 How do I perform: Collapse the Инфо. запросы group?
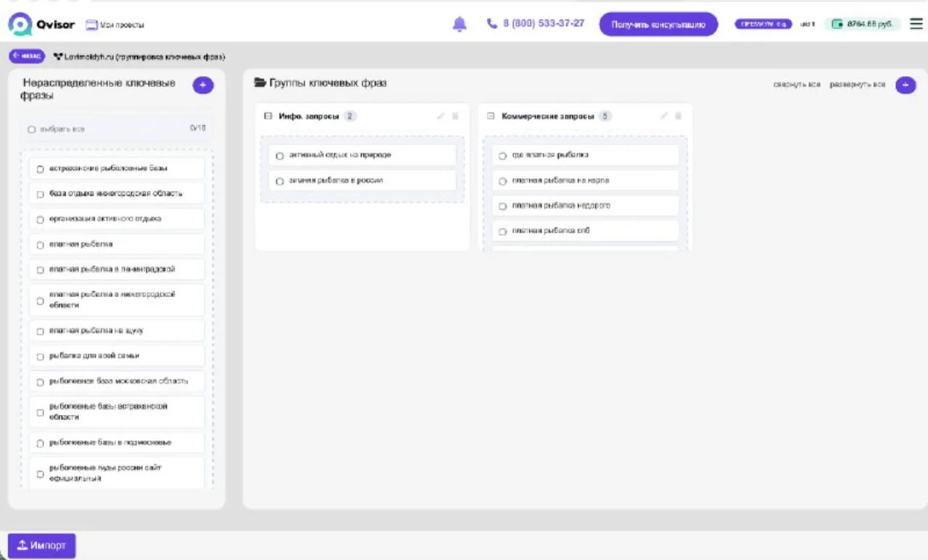point(268,116)
